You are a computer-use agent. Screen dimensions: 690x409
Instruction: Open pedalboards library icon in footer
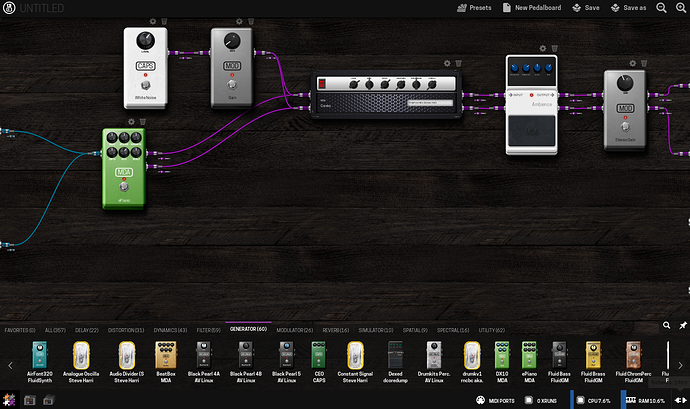click(29, 400)
